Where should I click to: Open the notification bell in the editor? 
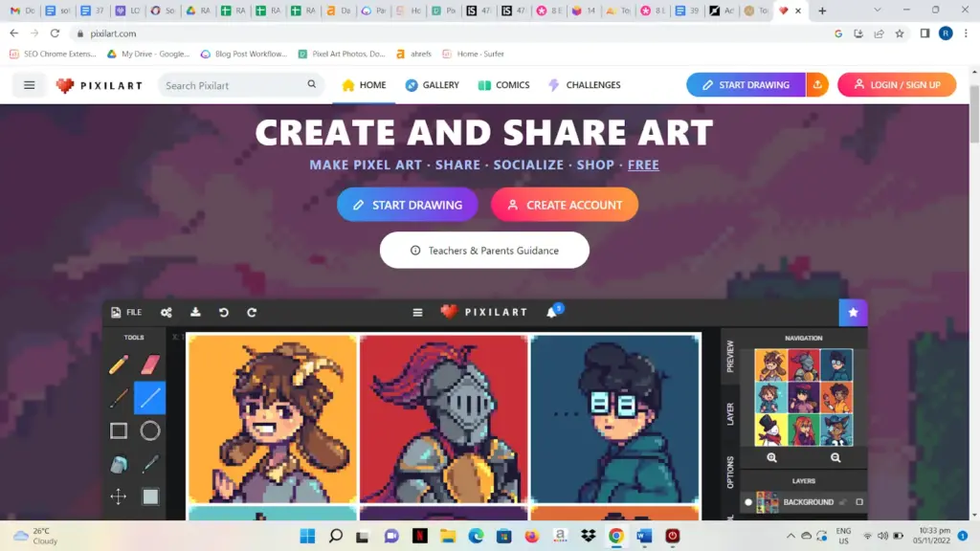click(550, 312)
